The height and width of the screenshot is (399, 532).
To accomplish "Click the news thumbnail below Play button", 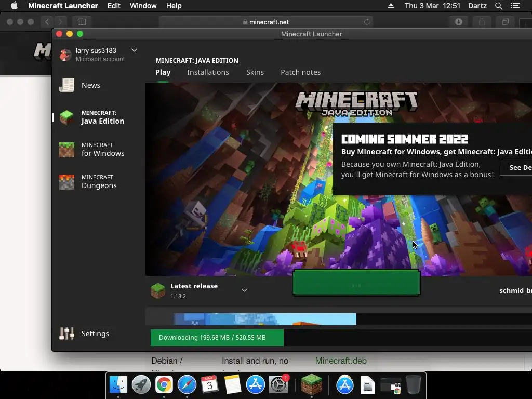I will [265, 320].
